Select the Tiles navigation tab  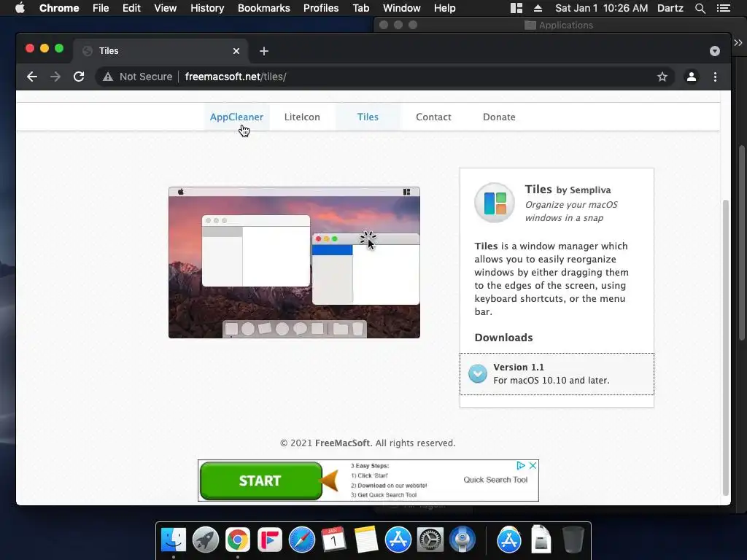pos(368,117)
